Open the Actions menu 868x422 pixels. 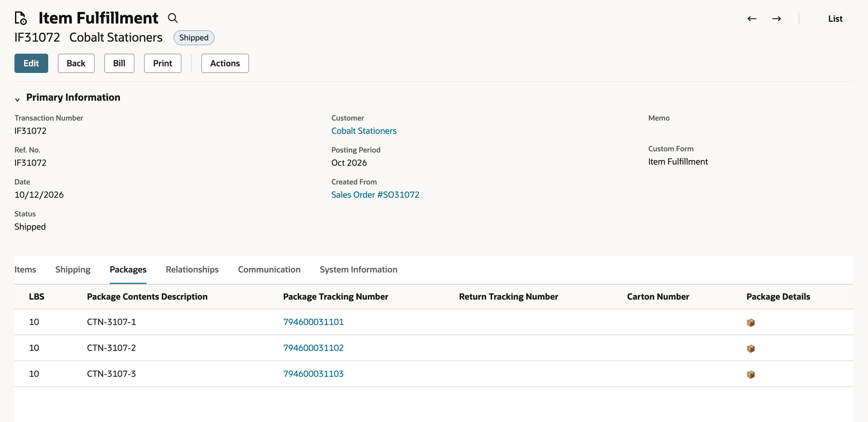pos(225,63)
